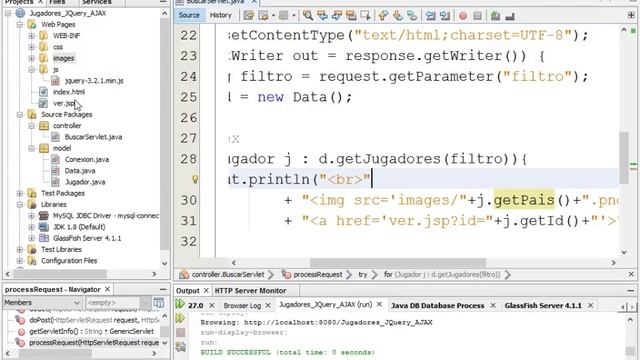Collapse Web Pages folder
This screenshot has width=640, height=360.
20,24
